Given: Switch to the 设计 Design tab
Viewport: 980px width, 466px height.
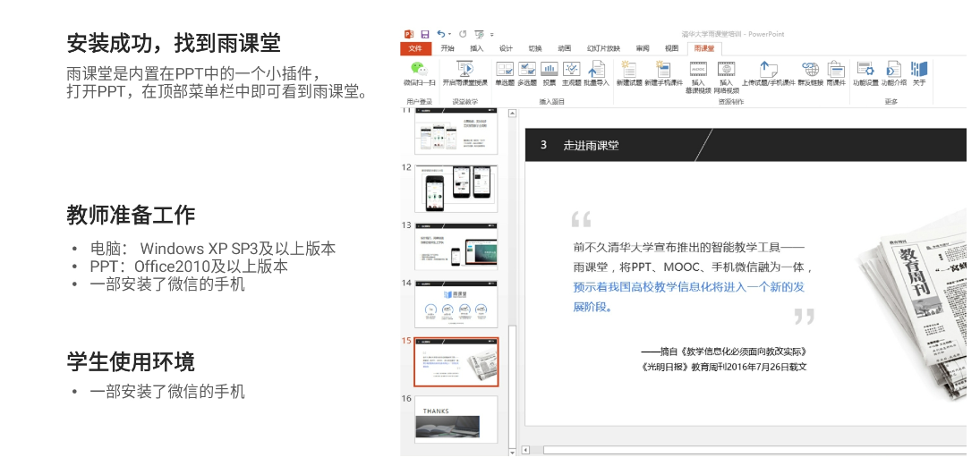Looking at the screenshot, I should click(x=506, y=48).
